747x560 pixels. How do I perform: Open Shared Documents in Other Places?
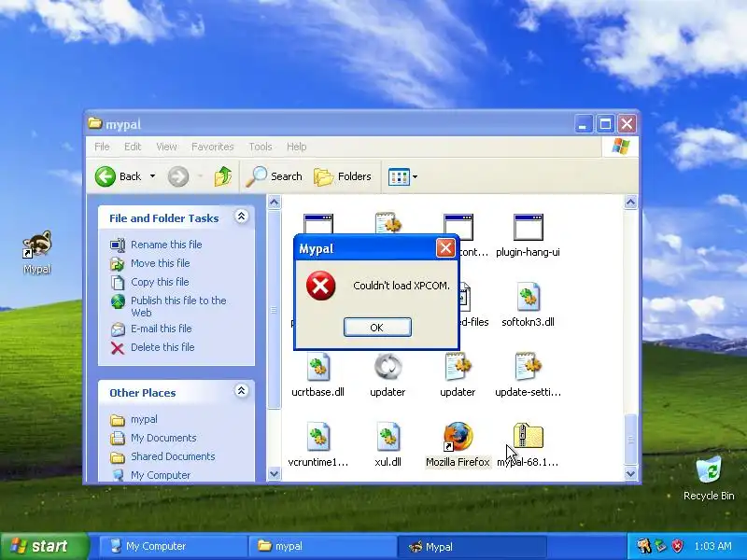pos(162,456)
